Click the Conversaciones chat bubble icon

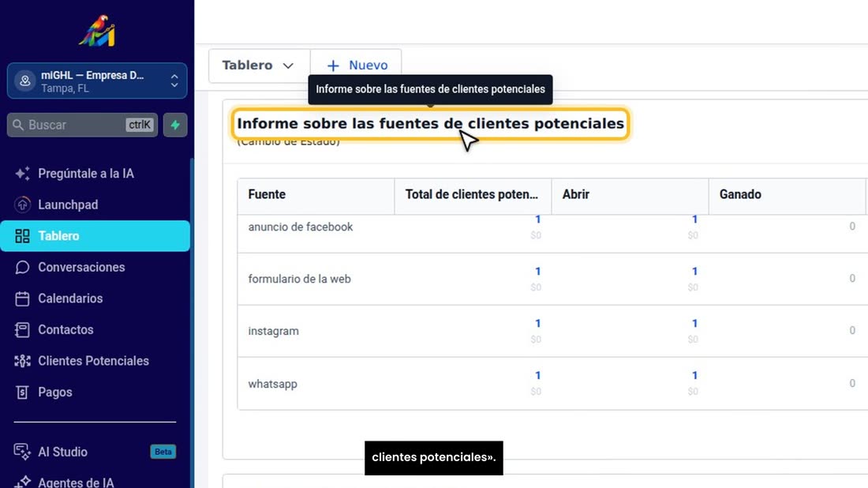(x=22, y=267)
